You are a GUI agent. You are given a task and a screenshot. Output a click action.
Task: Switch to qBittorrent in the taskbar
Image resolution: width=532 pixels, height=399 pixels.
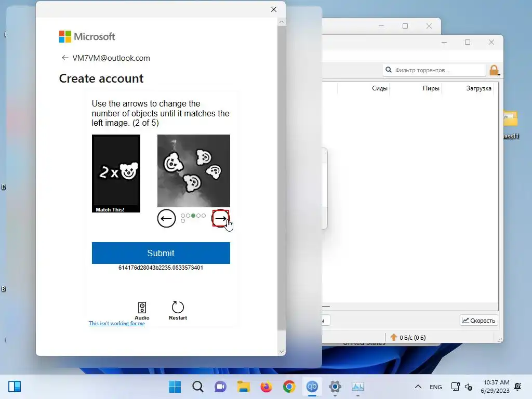[x=312, y=387]
